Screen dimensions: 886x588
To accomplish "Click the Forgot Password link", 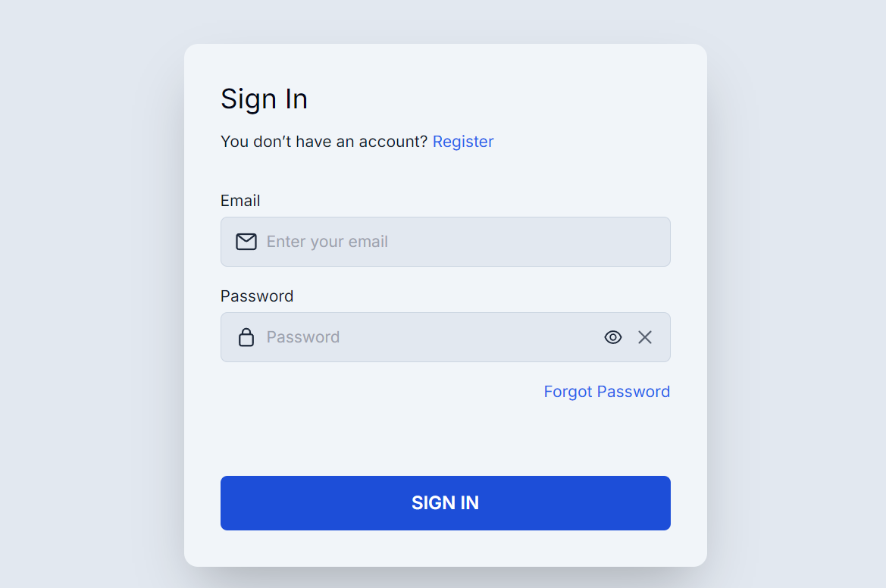I will pyautogui.click(x=606, y=392).
